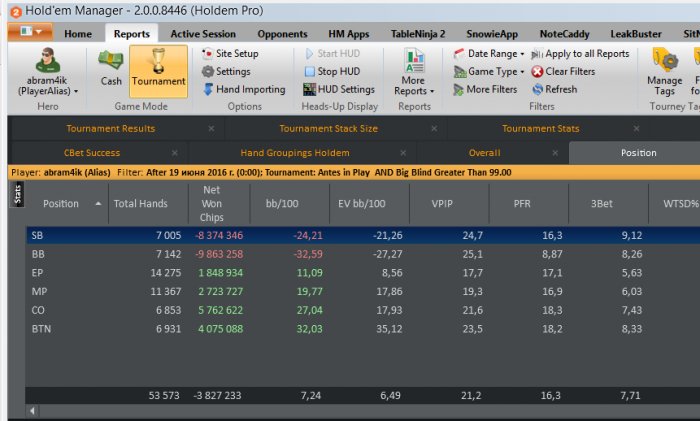Close the Overall report tab

pos(555,153)
